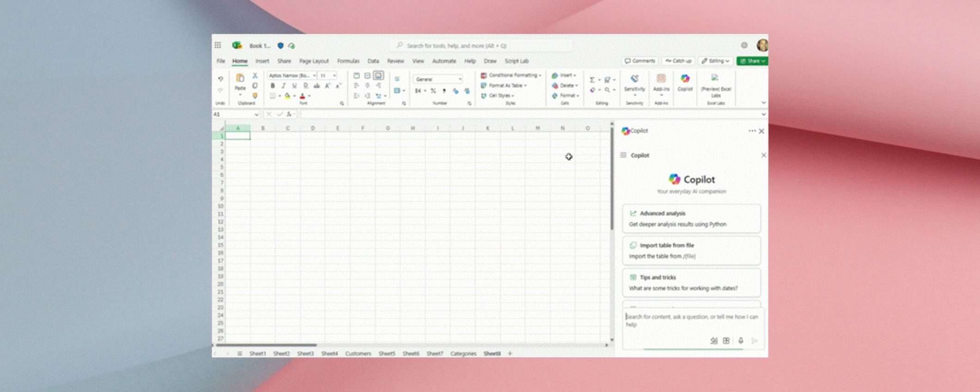Image resolution: width=980 pixels, height=392 pixels.
Task: Click the horizontal sheet scrollbar
Action: coord(266,345)
